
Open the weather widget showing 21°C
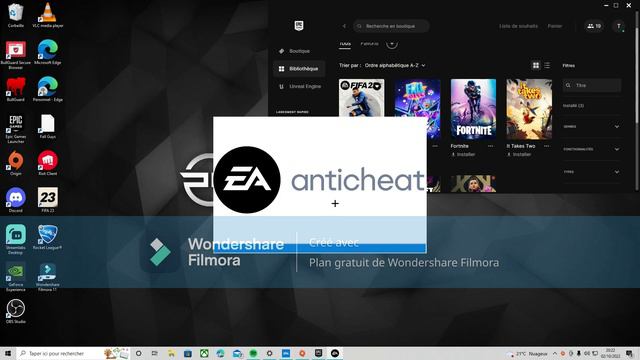527,353
